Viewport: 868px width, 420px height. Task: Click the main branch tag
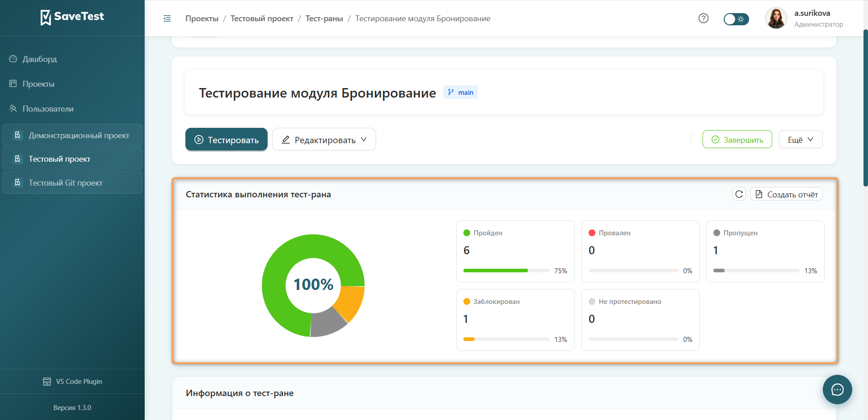(460, 92)
